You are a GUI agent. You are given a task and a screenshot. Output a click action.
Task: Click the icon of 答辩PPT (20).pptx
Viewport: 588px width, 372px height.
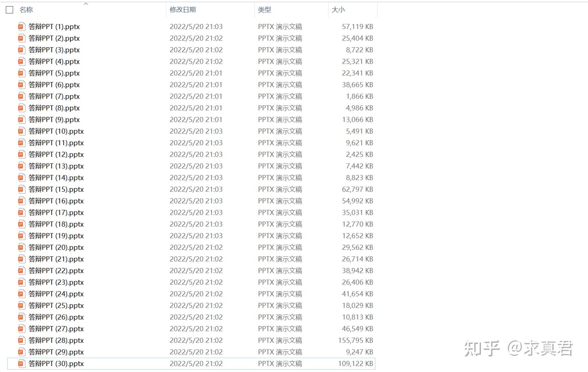point(21,247)
